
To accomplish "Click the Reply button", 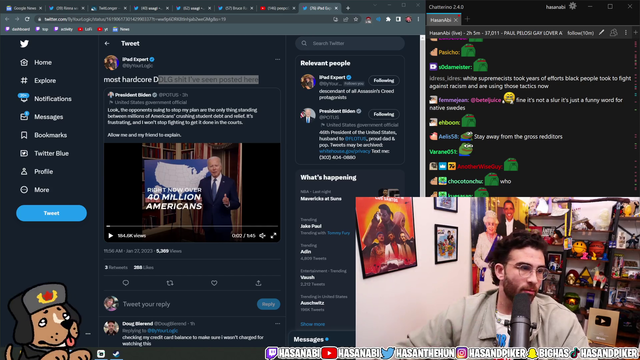I will [268, 304].
